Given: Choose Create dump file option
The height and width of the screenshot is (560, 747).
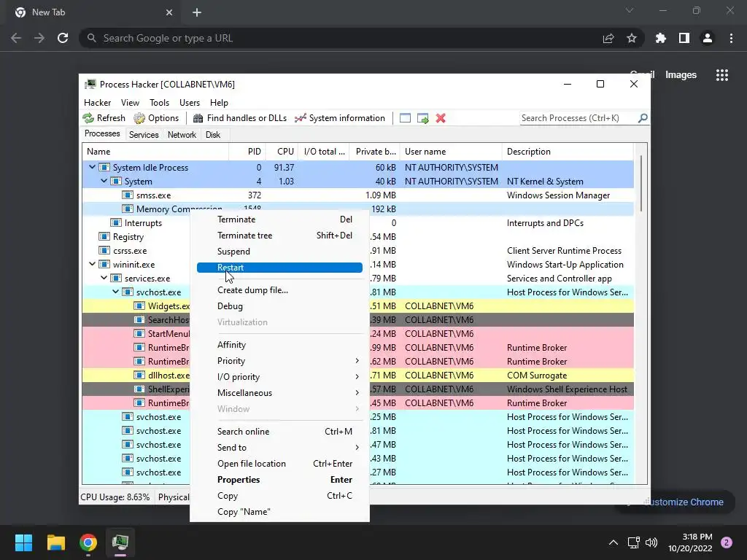Looking at the screenshot, I should point(279,290).
